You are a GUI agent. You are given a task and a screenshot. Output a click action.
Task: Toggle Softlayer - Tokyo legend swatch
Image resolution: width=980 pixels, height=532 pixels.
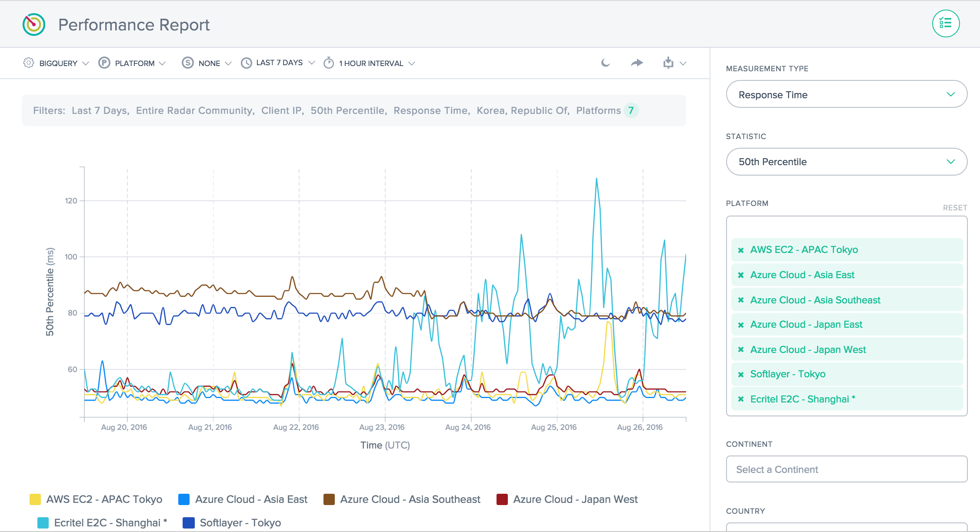[x=189, y=523]
